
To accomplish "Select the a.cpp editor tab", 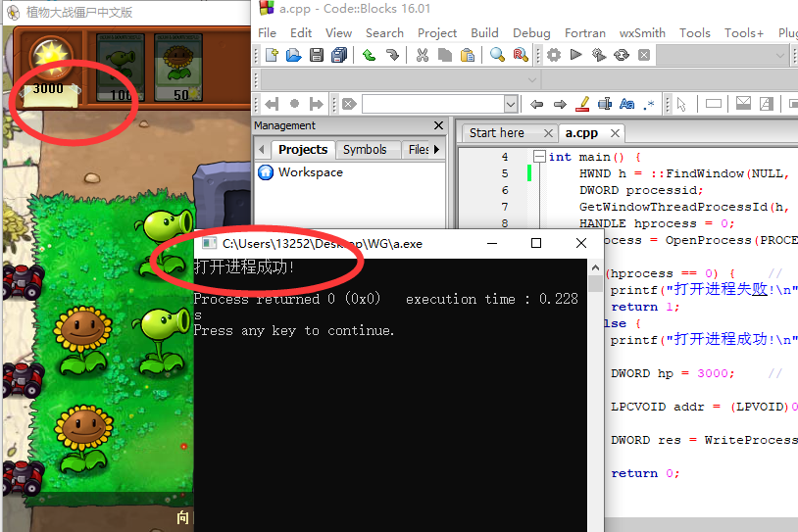I will pos(581,133).
